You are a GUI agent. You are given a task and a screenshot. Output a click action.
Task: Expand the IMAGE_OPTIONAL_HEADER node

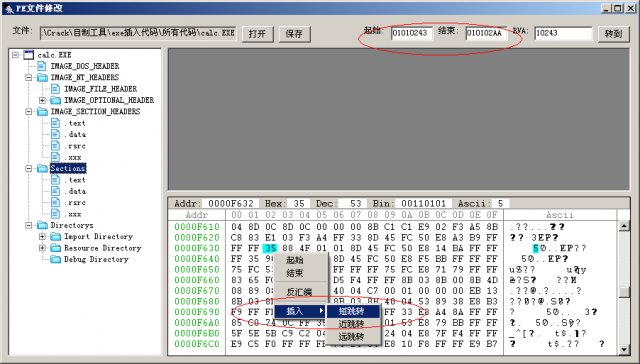42,100
